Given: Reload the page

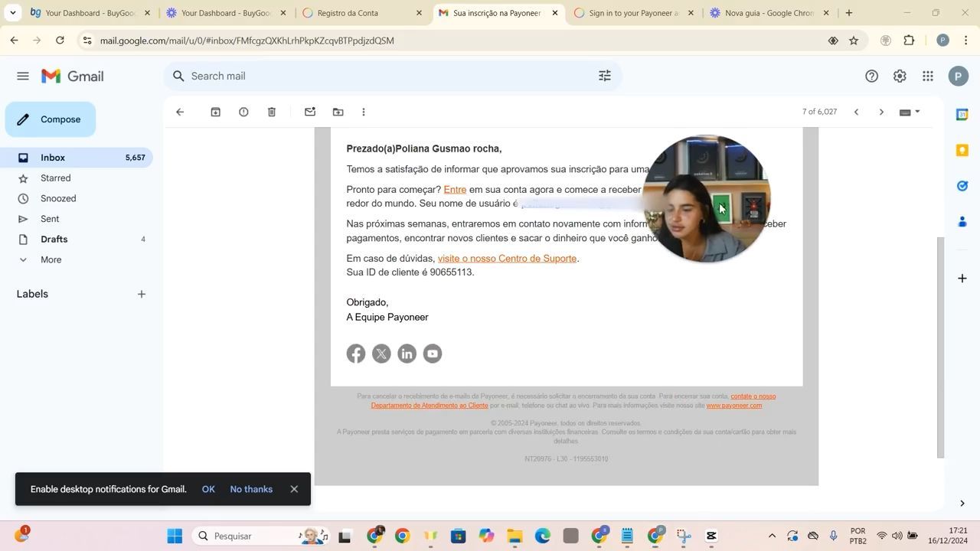Looking at the screenshot, I should pyautogui.click(x=60, y=41).
